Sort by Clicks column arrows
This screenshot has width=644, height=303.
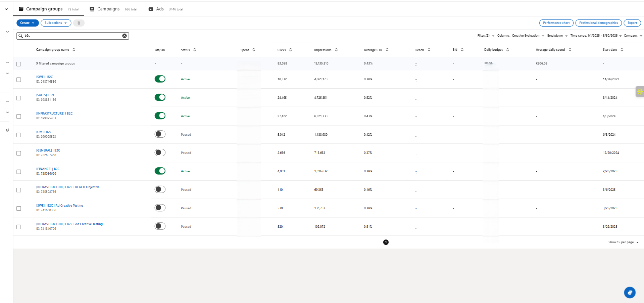tap(291, 50)
